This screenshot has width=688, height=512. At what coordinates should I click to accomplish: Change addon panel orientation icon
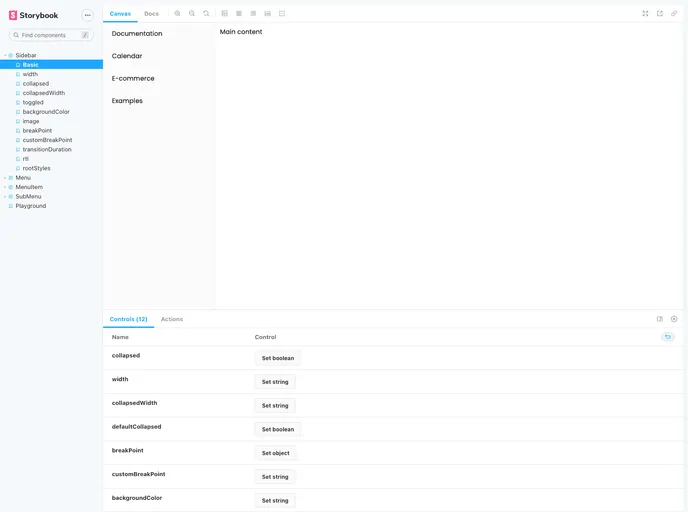[x=660, y=319]
